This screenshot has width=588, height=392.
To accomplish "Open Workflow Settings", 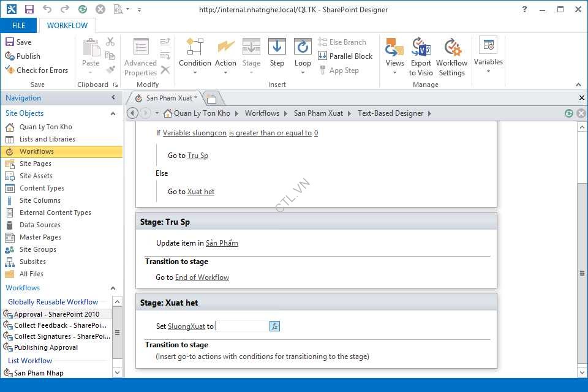I will [451, 56].
